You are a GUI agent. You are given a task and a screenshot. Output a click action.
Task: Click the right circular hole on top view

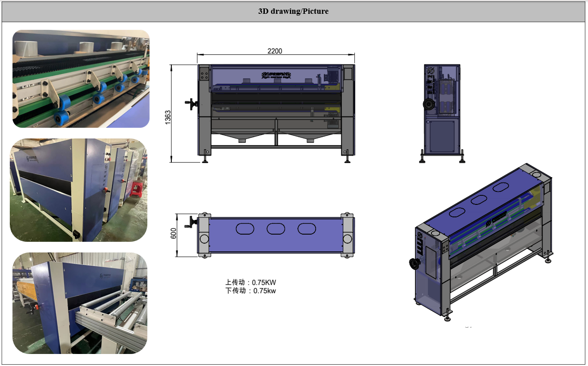[x=347, y=239]
